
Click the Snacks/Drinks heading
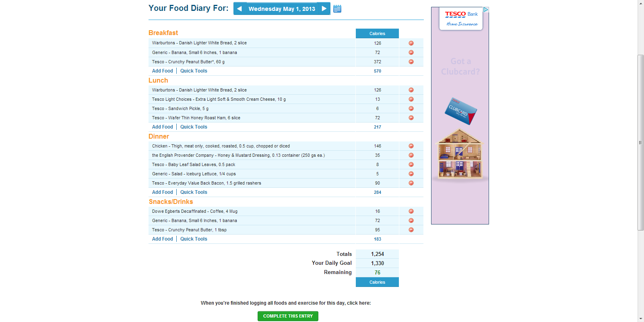pos(171,202)
